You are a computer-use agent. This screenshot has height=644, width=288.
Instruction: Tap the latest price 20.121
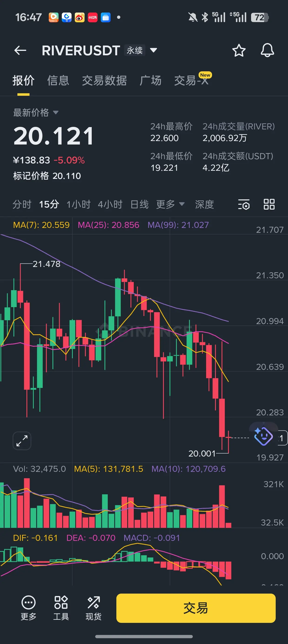tap(54, 136)
